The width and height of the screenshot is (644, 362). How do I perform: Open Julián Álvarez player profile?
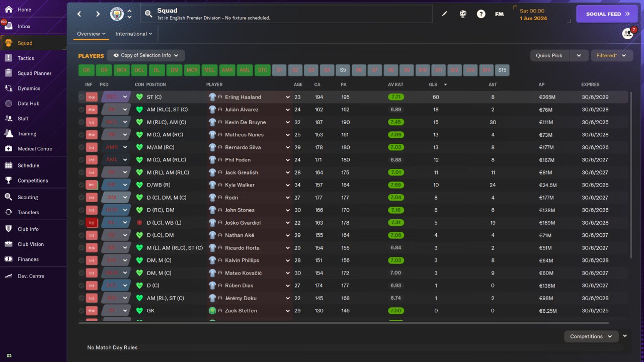[243, 110]
